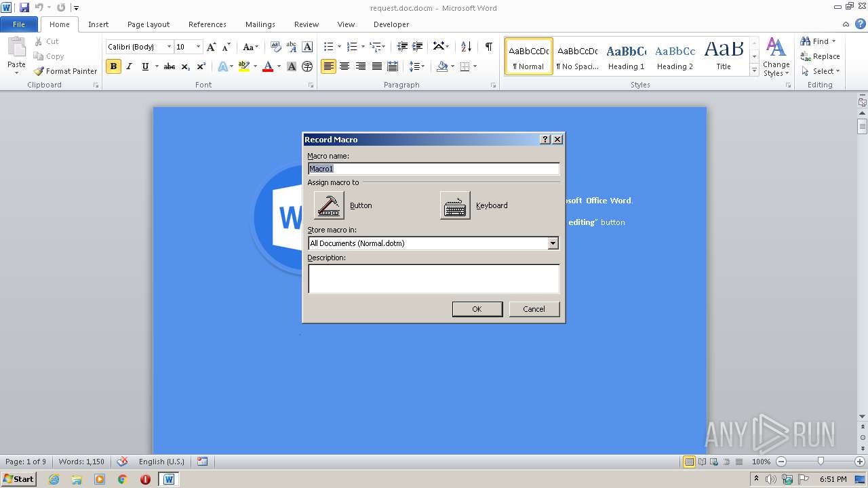Open the Opera browser from taskbar

click(145, 479)
